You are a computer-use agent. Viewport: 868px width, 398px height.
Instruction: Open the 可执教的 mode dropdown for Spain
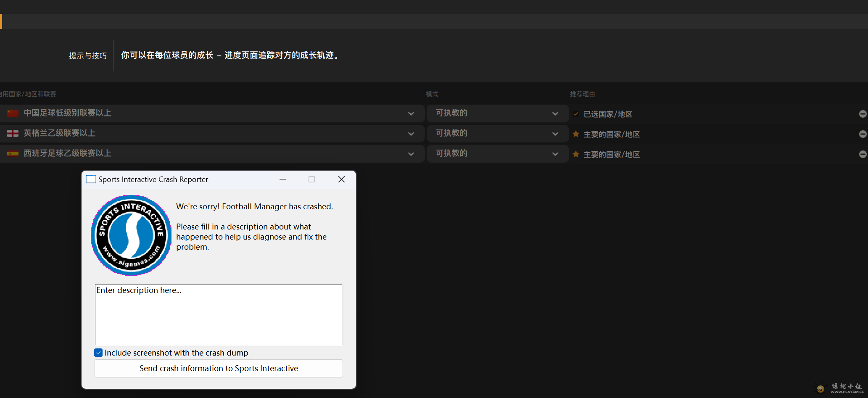click(498, 153)
